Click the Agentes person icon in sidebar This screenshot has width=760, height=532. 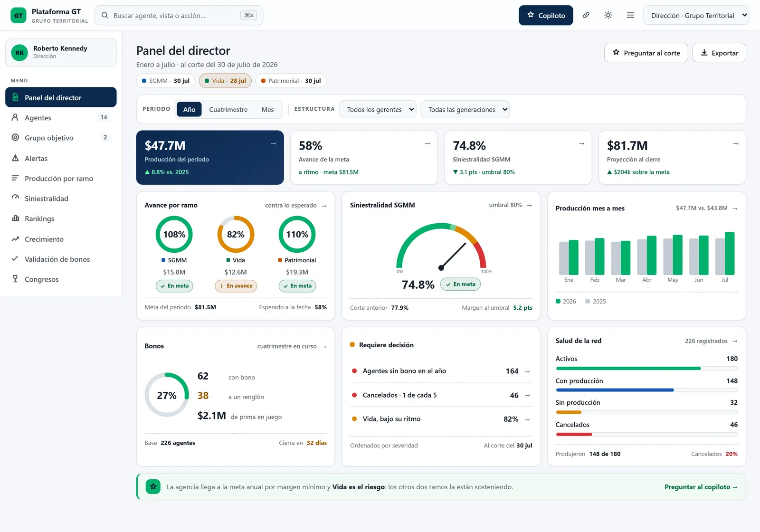15,117
